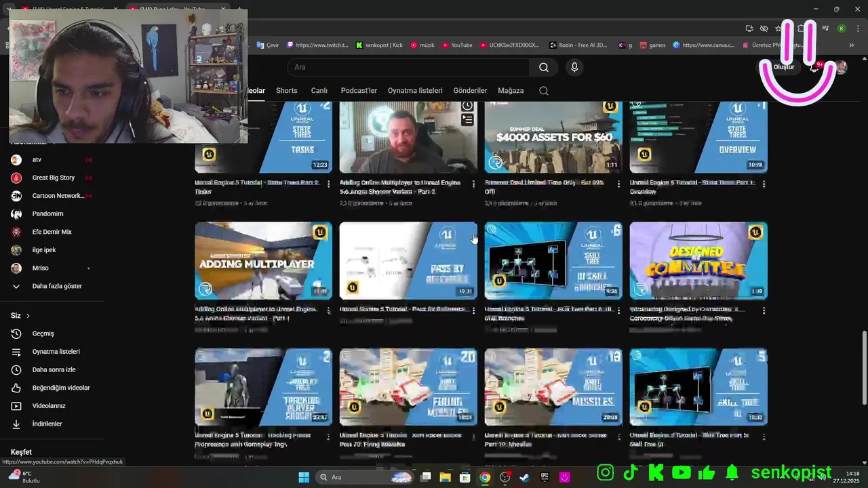The image size is (868, 488).
Task: Switch to the Shorts tab
Action: [x=287, y=91]
